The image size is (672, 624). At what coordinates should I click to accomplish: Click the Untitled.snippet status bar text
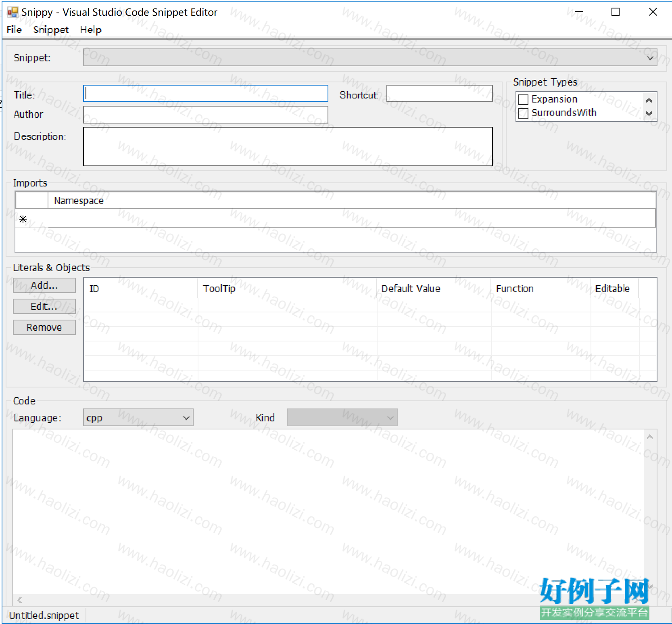pyautogui.click(x=44, y=616)
